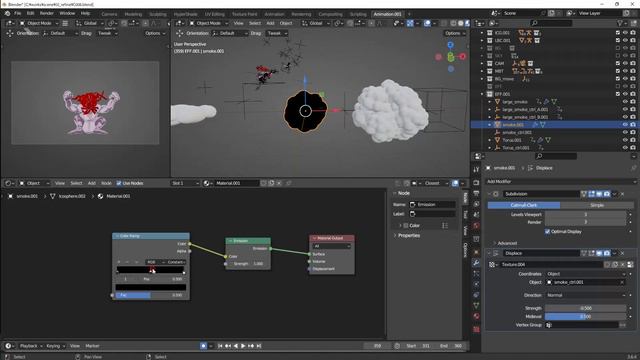Click the Blender logo icon
Image resolution: width=640 pixels, height=360 pixels.
[7, 13]
